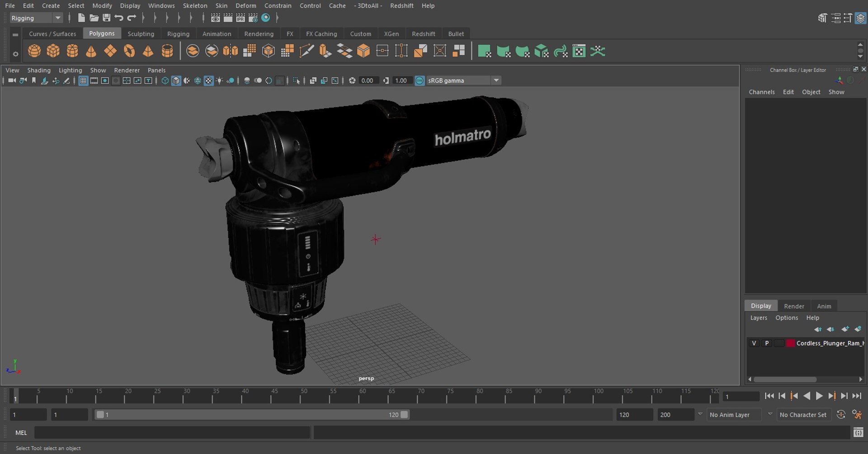Switch to the FX Caching shelf tab

(x=321, y=34)
